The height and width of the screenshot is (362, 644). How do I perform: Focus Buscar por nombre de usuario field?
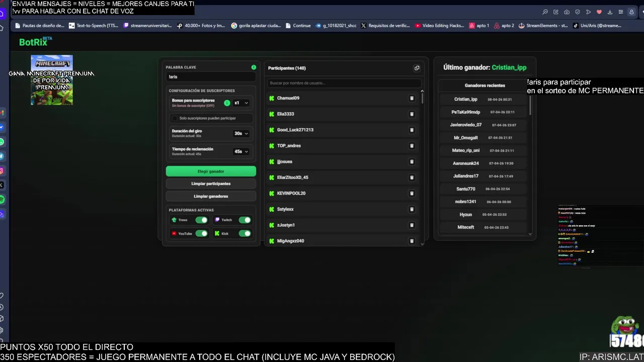click(344, 83)
